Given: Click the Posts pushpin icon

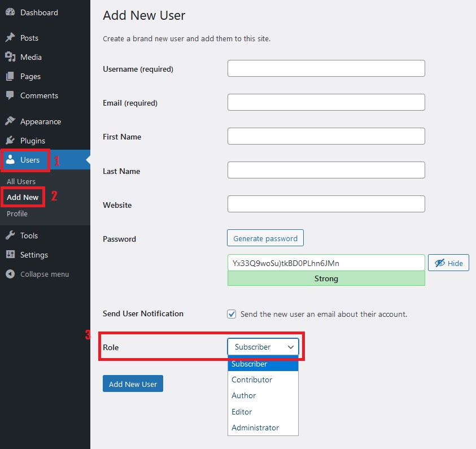Looking at the screenshot, I should (10, 38).
